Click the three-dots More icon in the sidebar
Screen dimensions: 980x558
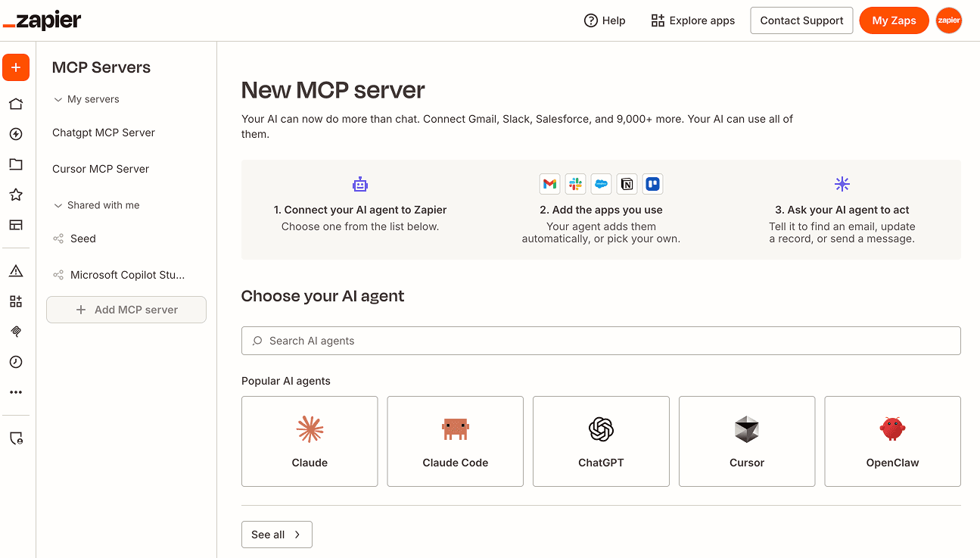pos(16,392)
